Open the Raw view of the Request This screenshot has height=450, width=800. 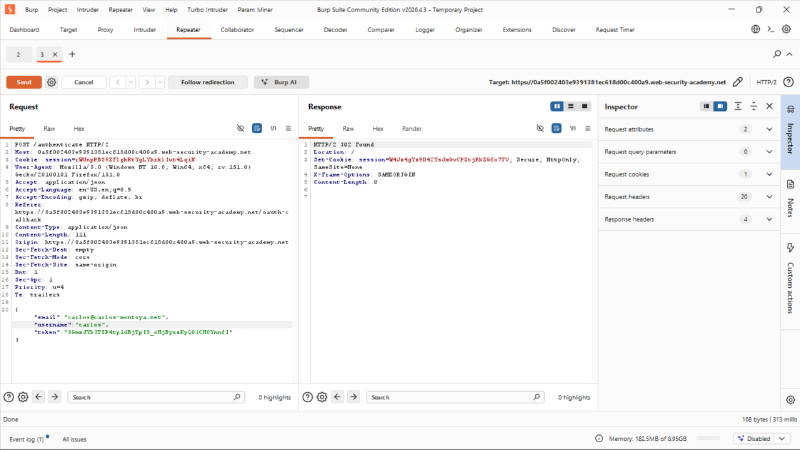[x=49, y=129]
